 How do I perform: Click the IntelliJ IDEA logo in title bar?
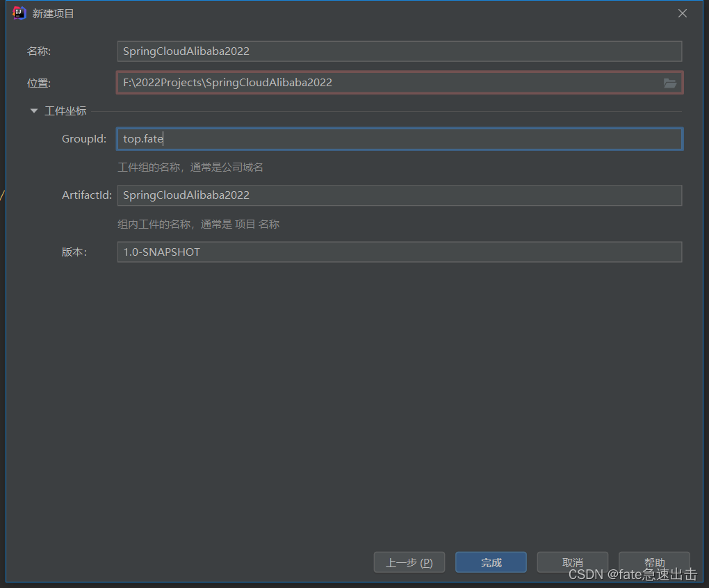point(19,13)
